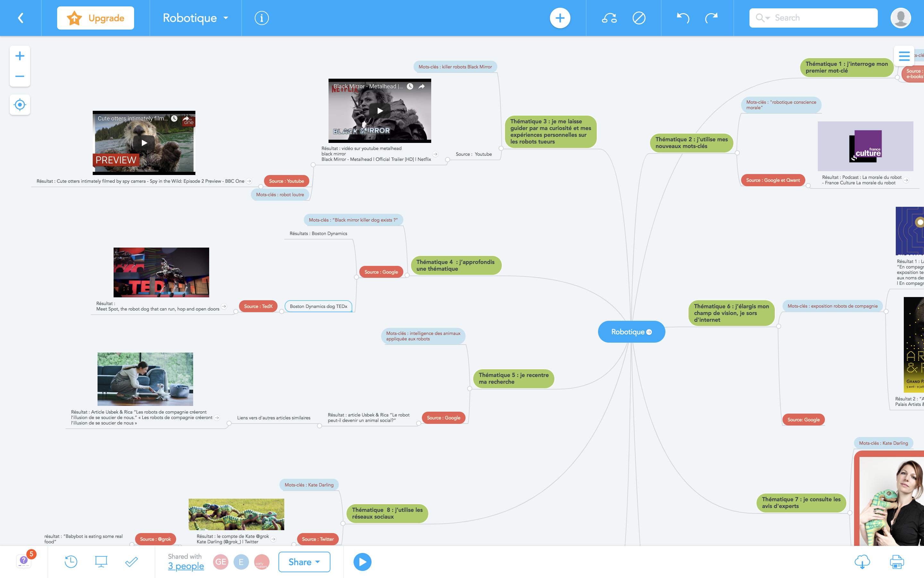Viewport: 924px width, 578px height.
Task: Open the Share dropdown button
Action: coord(304,562)
